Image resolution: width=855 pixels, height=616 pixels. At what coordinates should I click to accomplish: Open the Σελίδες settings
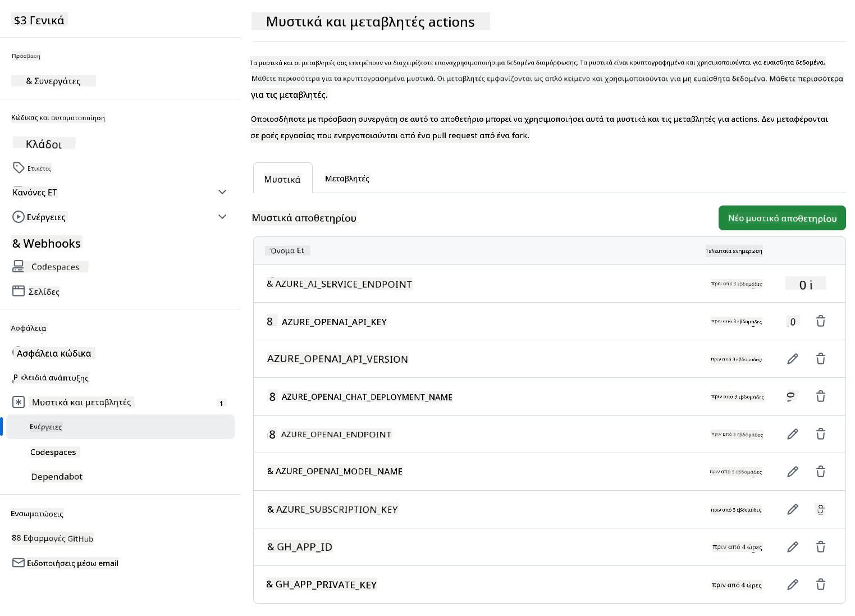click(44, 291)
